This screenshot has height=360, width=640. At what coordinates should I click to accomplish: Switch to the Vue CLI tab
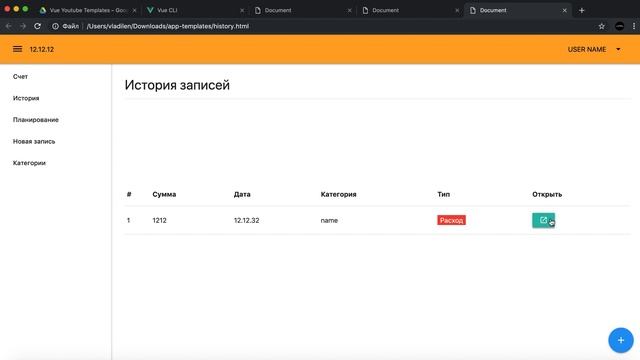195,10
